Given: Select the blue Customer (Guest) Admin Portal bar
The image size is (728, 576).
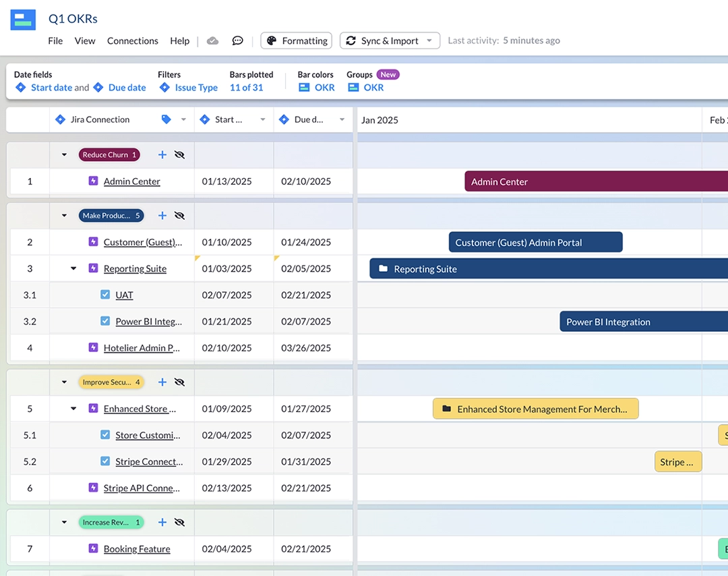Looking at the screenshot, I should click(536, 242).
